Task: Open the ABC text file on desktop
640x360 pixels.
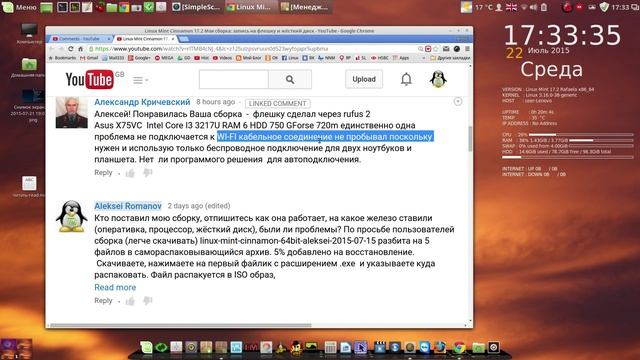Action: (29, 187)
